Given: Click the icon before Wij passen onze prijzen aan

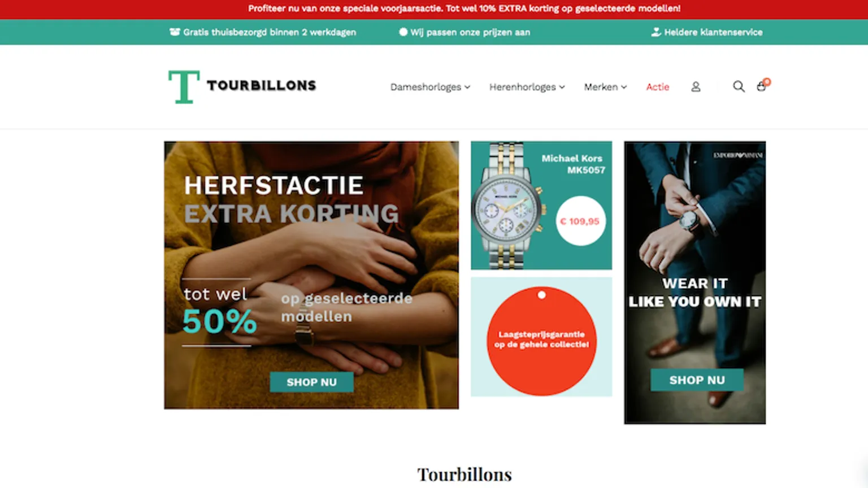Looking at the screenshot, I should 403,32.
